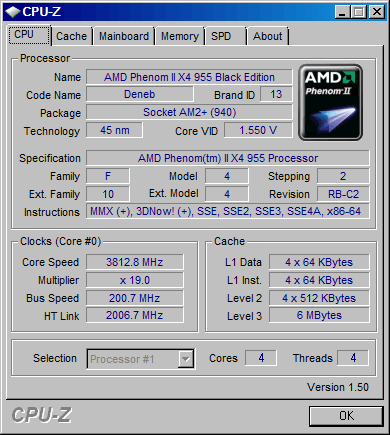Screen dimensions: 390x435
Task: Click the CPU-Z diamond icon in title bar
Action: [13, 12]
